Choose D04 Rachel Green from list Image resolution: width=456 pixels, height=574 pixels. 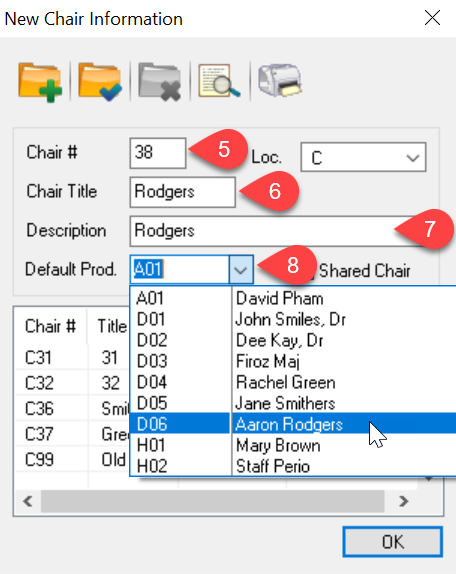[x=293, y=382]
